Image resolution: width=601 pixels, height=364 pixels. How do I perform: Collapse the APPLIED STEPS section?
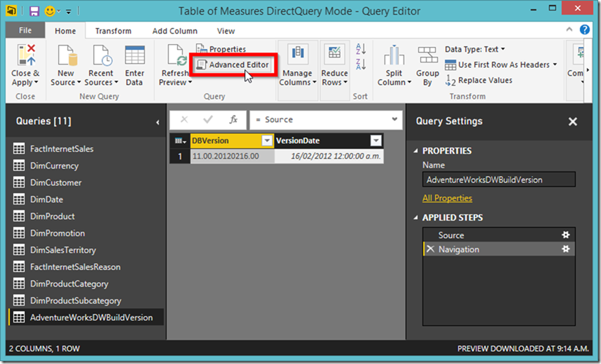tap(415, 218)
